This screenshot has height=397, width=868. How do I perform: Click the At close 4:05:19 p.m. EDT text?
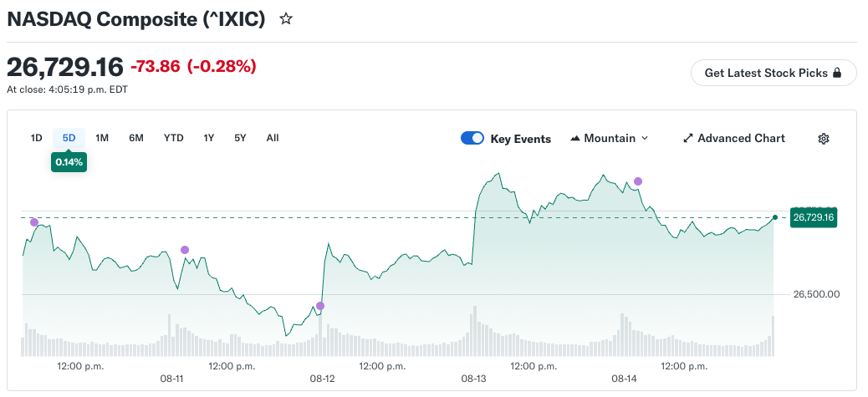(x=67, y=89)
